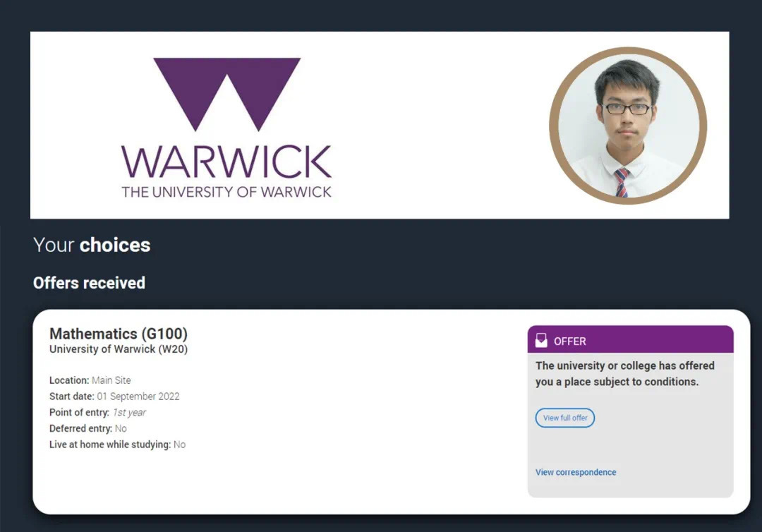Click the purple OFFER header bar

click(x=630, y=339)
